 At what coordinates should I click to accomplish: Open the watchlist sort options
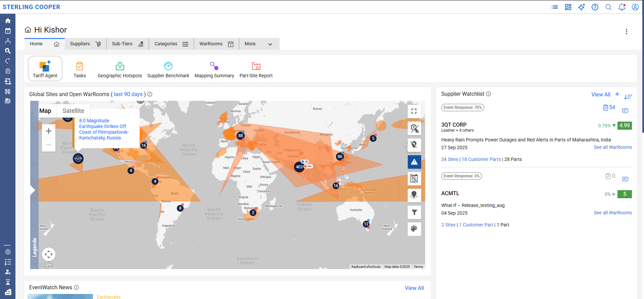pos(628,97)
